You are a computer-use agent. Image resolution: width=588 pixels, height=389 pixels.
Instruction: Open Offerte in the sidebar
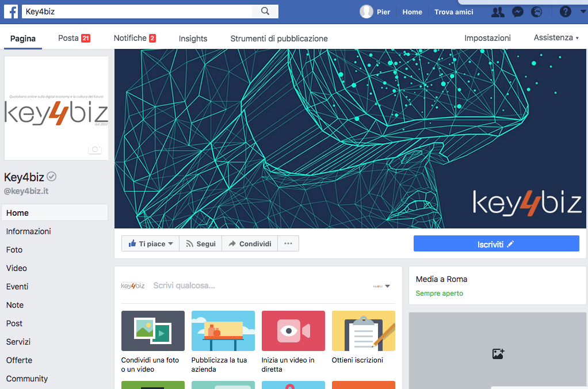coord(19,360)
